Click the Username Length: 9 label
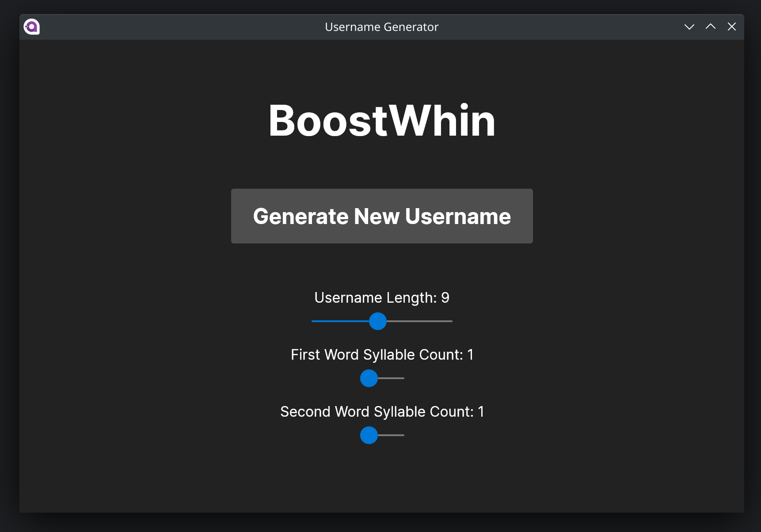This screenshot has width=761, height=532. click(381, 297)
